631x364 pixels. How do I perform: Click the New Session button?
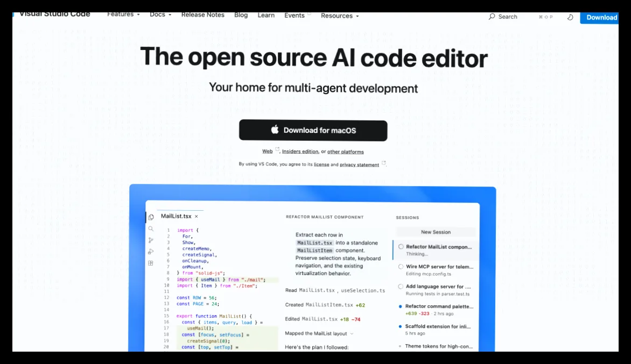click(x=436, y=232)
